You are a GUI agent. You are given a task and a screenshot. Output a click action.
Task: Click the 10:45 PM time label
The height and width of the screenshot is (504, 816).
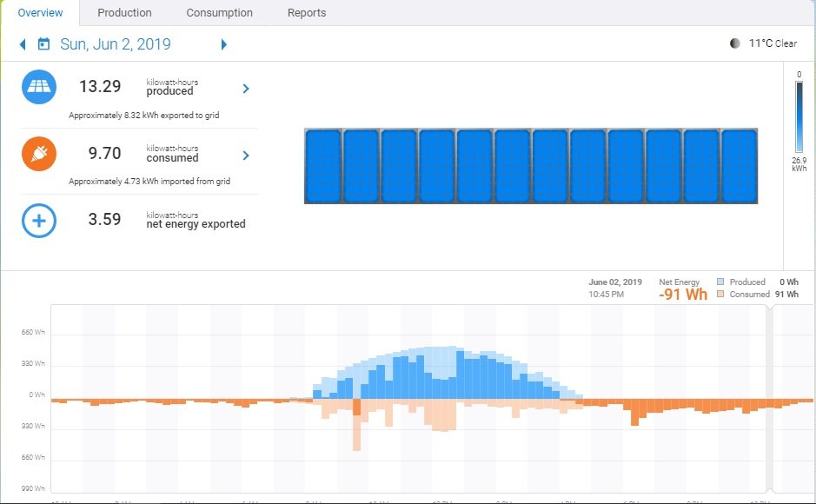pos(607,295)
